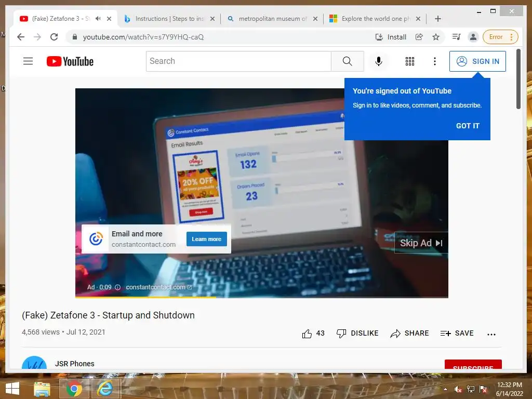Focus the YouTube Search field

[x=238, y=61]
